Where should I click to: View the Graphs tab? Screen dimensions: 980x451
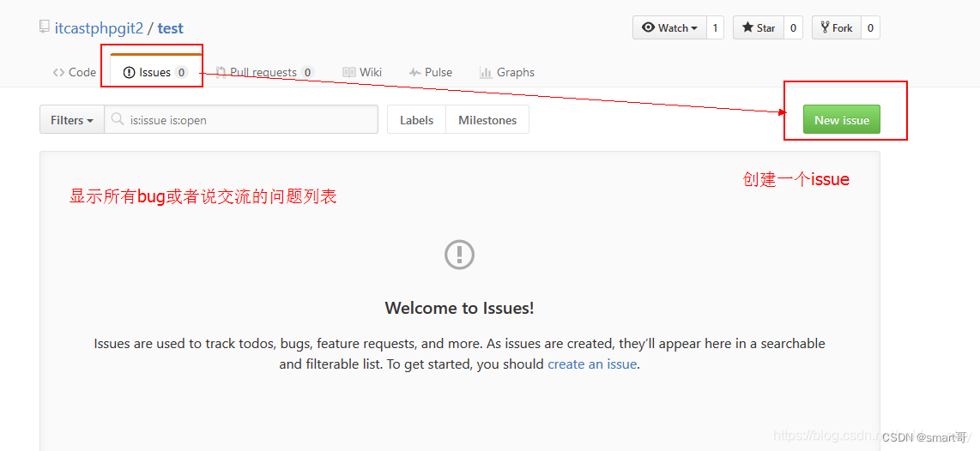point(507,73)
